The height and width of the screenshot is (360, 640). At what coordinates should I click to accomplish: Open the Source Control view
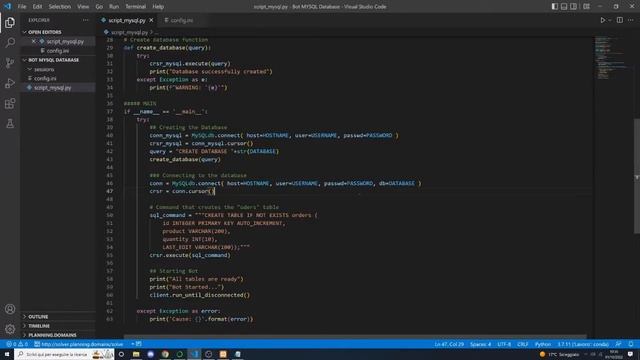pos(10,62)
